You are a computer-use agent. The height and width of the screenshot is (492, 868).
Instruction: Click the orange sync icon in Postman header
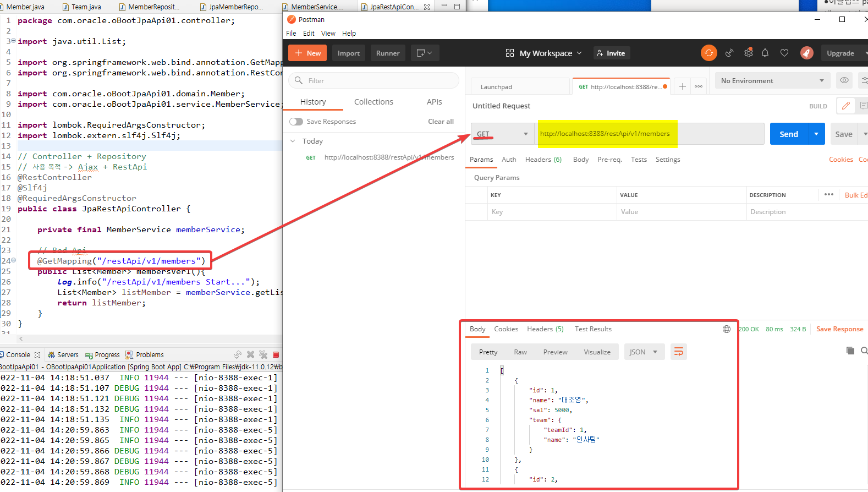[709, 53]
